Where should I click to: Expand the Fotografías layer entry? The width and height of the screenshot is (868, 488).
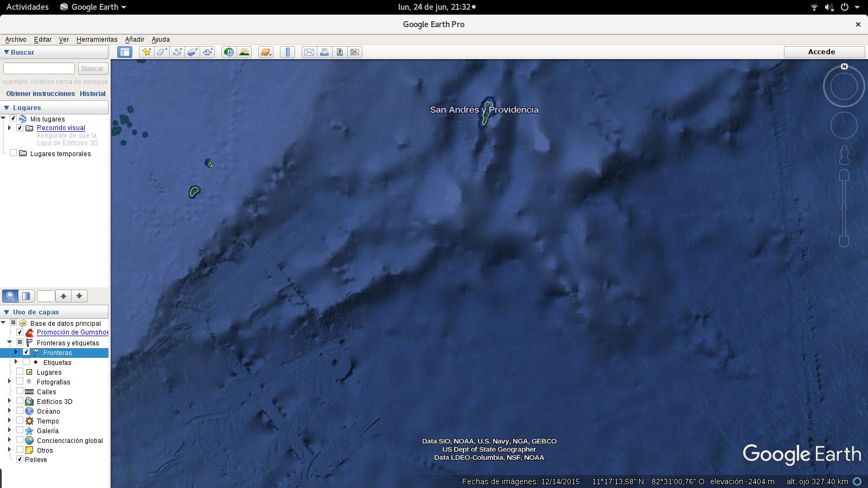point(9,382)
